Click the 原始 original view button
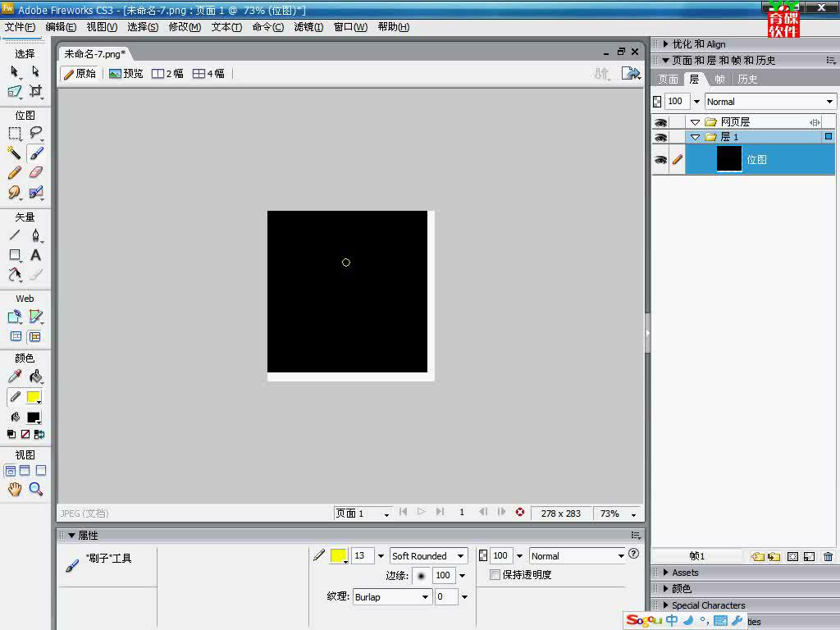Screen dimensions: 840x630 point(80,73)
